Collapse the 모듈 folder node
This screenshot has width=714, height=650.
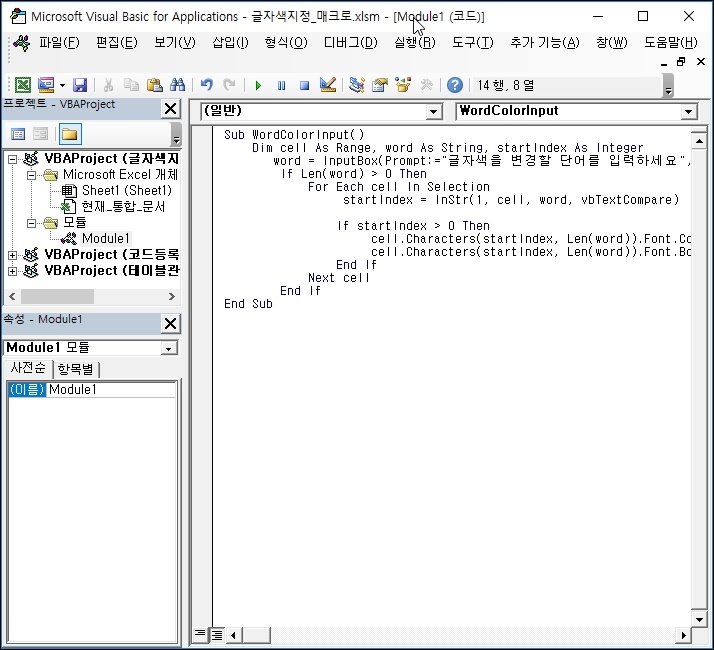point(31,223)
